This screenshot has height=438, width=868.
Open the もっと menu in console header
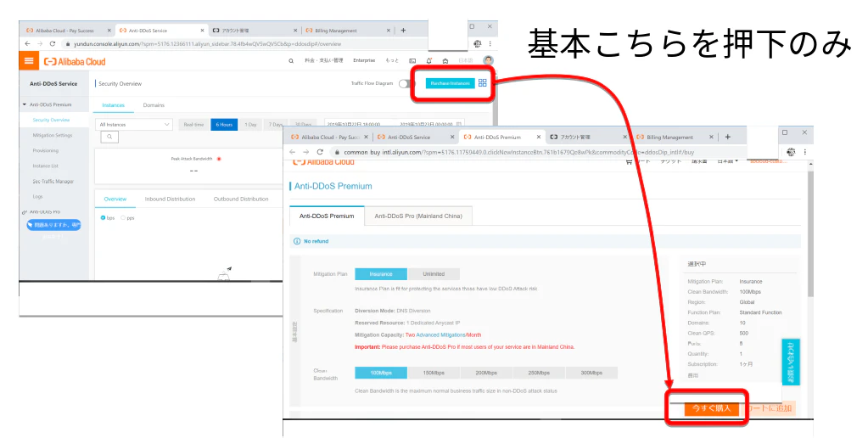(x=392, y=60)
